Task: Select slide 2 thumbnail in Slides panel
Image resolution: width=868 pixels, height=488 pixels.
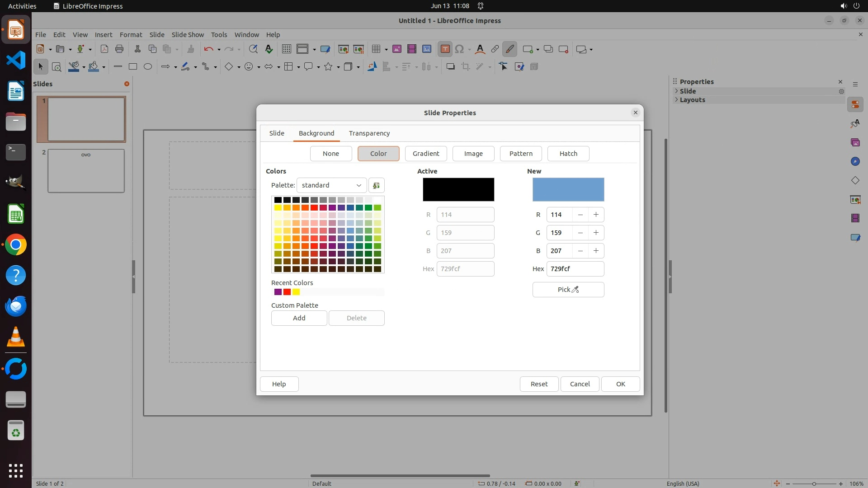Action: [86, 171]
